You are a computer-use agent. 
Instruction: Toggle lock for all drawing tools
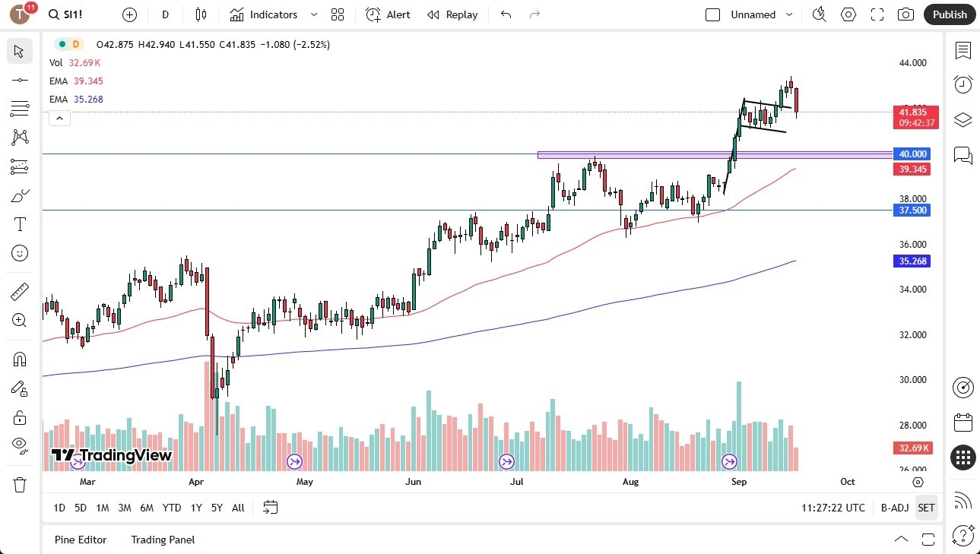(x=19, y=417)
